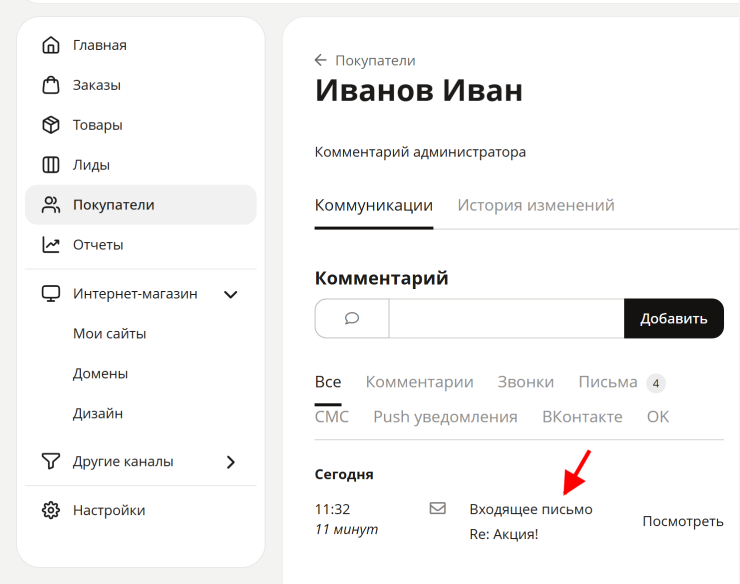Screen dimensions: 740x584
Task: Collapse the Интернет-магазин section chevron
Action: (231, 295)
